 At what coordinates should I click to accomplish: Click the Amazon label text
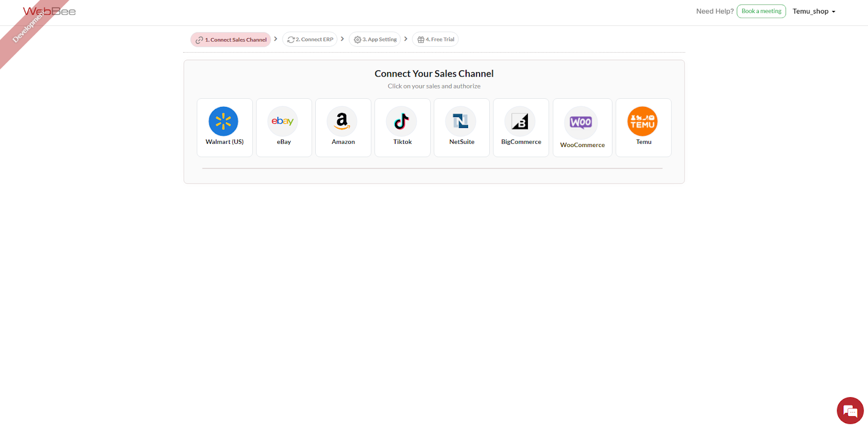[343, 142]
